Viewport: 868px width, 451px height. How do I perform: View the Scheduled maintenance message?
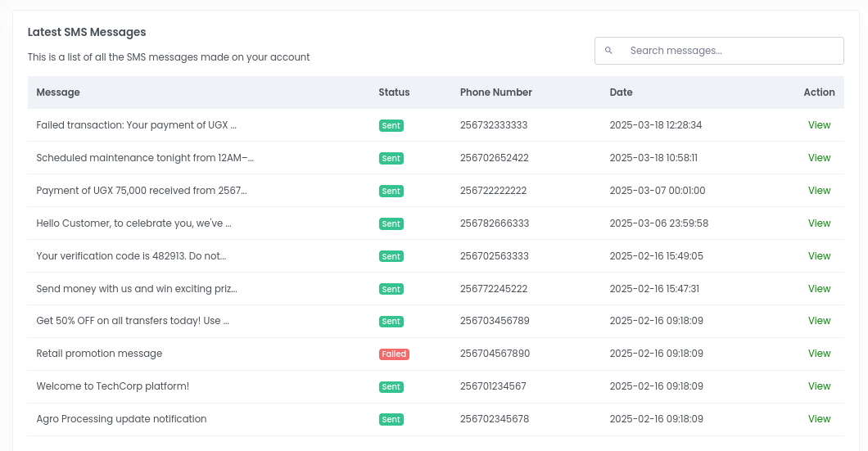[819, 158]
